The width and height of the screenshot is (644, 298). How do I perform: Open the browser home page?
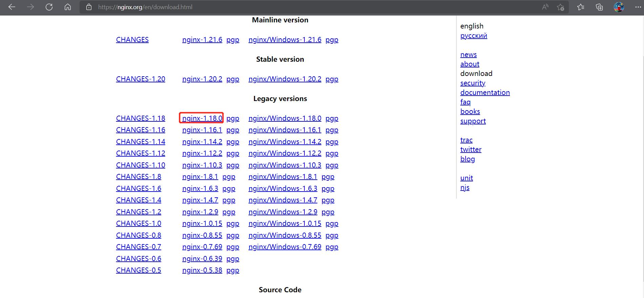pos(68,7)
